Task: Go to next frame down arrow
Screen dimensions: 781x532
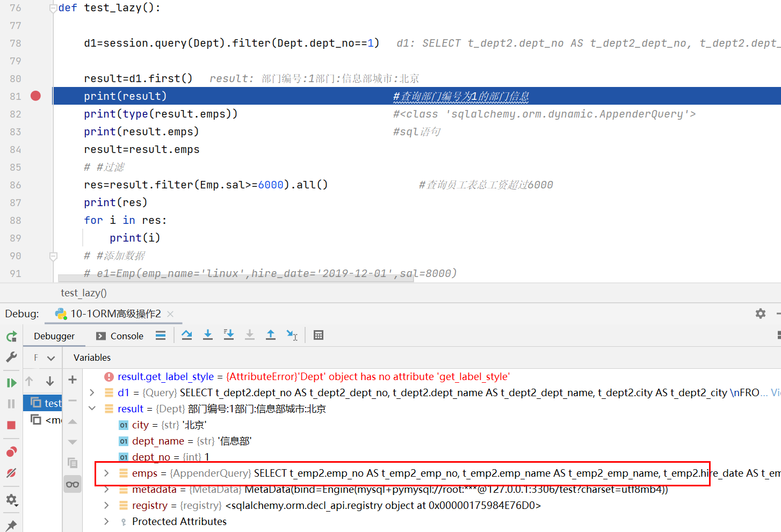Action: [x=50, y=381]
